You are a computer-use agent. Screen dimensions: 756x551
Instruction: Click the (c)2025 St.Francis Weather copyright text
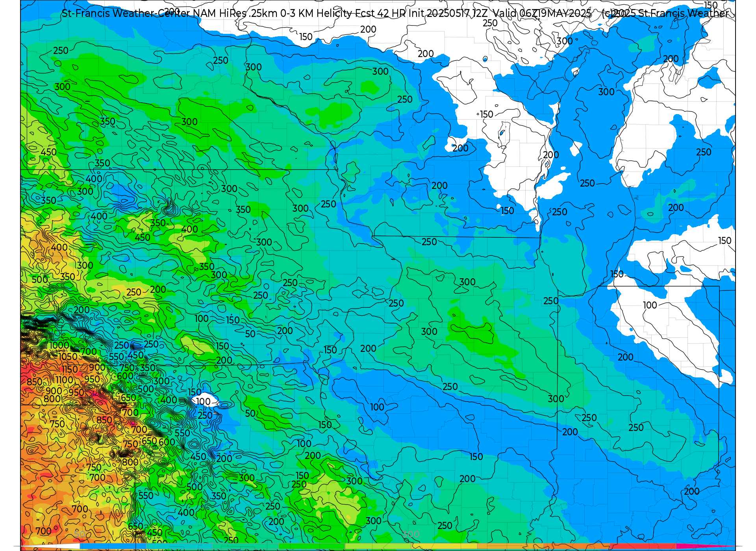click(665, 13)
